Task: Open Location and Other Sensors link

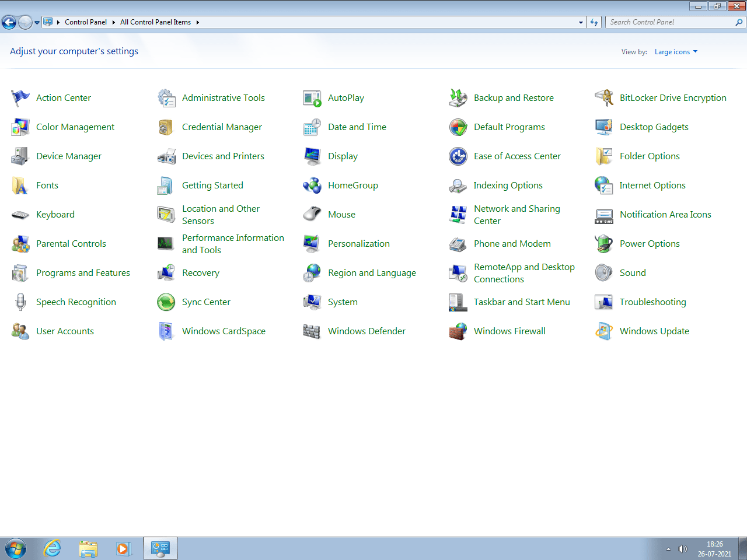Action: (221, 215)
